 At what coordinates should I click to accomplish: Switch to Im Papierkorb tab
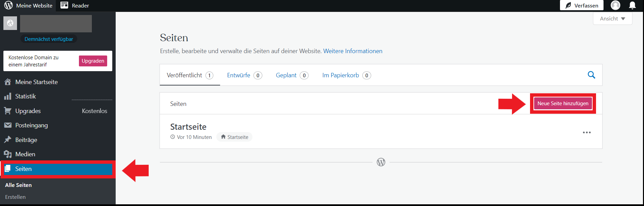point(346,75)
